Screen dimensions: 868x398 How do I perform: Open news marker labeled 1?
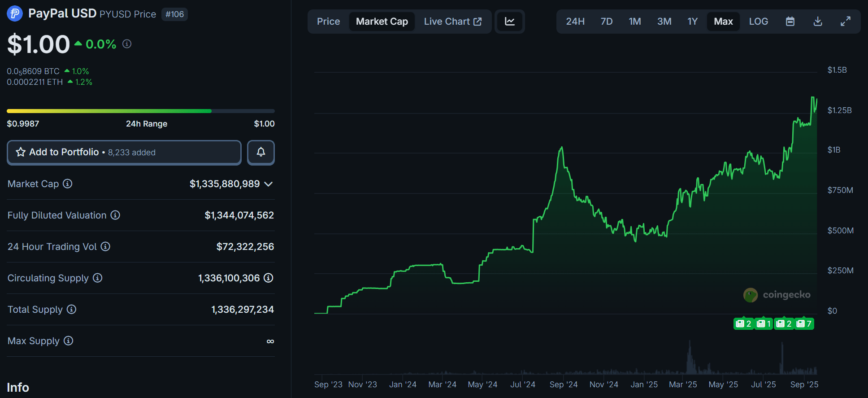pyautogui.click(x=764, y=324)
